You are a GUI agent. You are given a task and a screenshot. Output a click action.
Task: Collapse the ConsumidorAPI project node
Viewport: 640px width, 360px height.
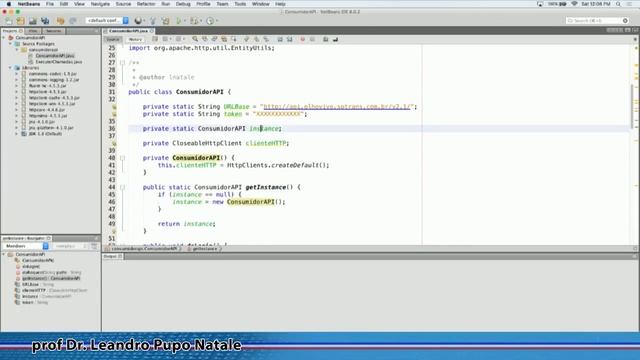(4, 38)
